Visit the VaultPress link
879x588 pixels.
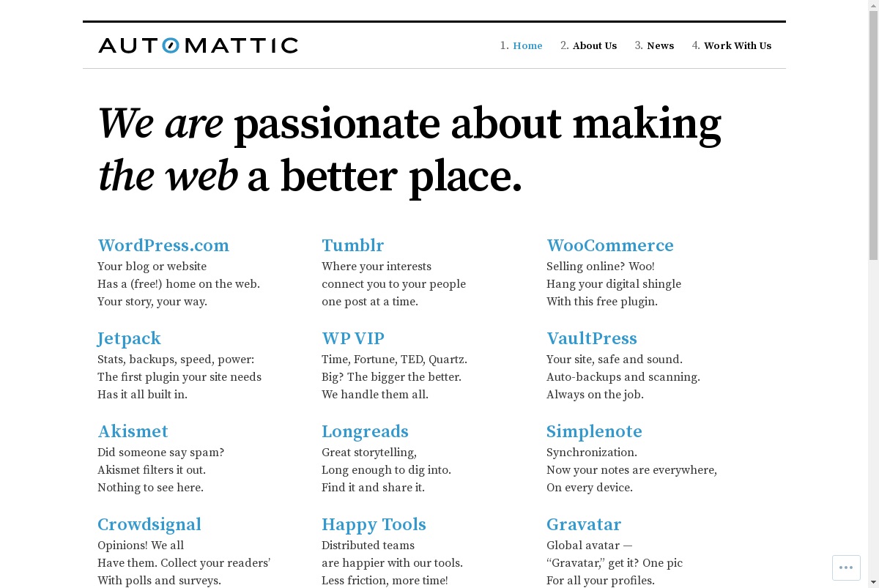tap(592, 338)
